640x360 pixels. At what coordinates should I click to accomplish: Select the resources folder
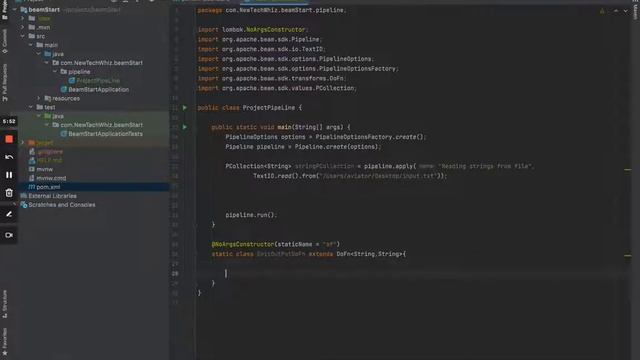point(66,98)
